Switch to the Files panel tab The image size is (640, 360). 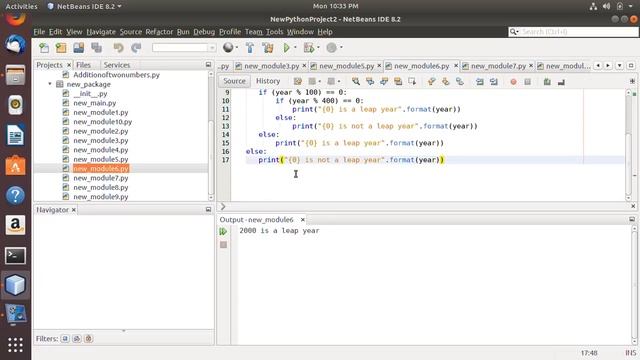[83, 65]
